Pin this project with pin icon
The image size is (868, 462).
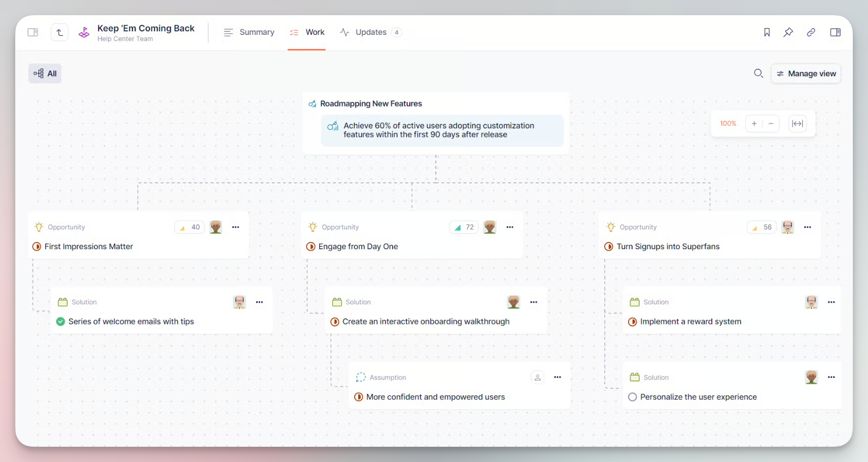click(788, 32)
